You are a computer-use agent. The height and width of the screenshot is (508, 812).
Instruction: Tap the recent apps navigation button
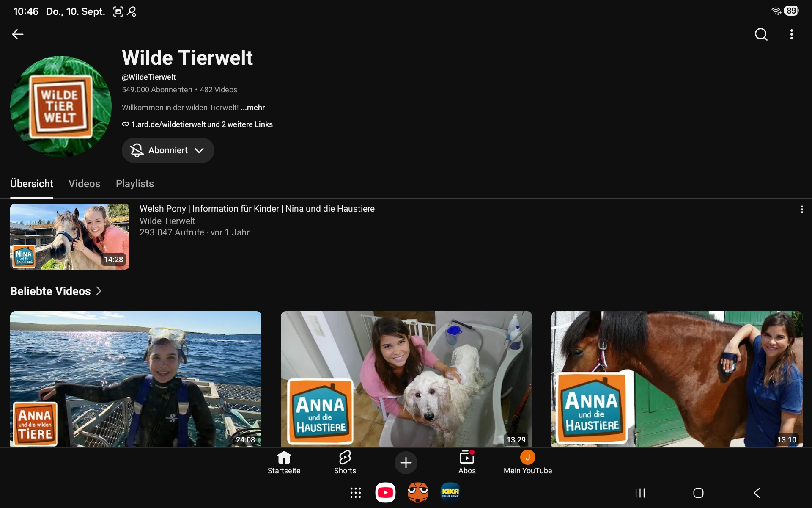point(640,493)
